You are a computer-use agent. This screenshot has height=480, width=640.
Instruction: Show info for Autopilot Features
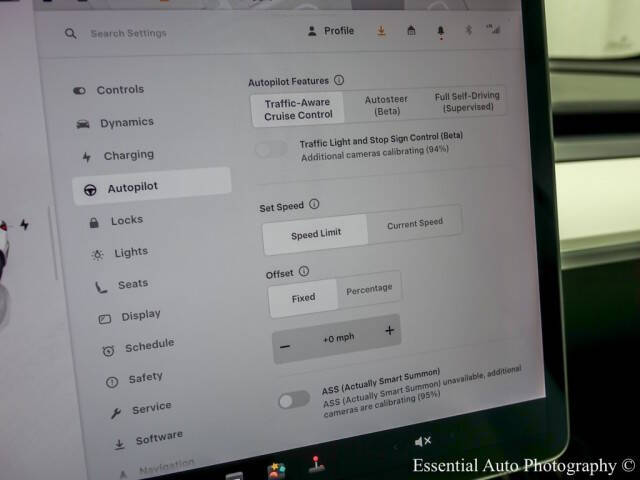(339, 80)
